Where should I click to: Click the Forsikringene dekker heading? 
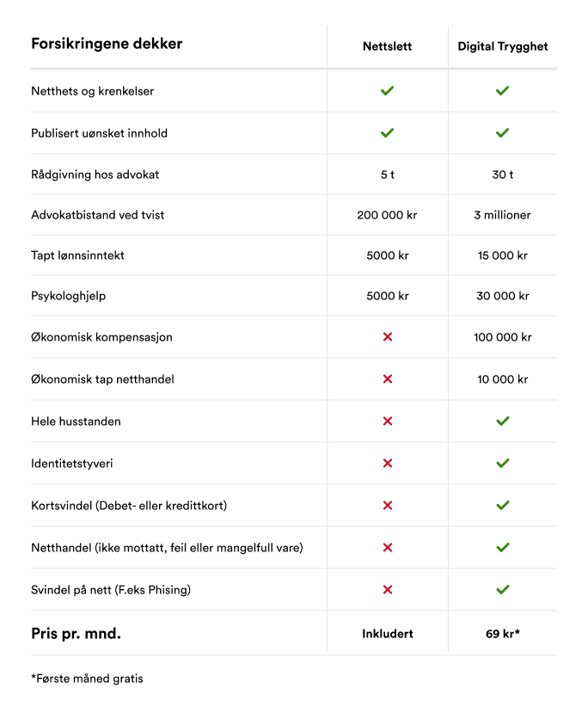tap(107, 44)
